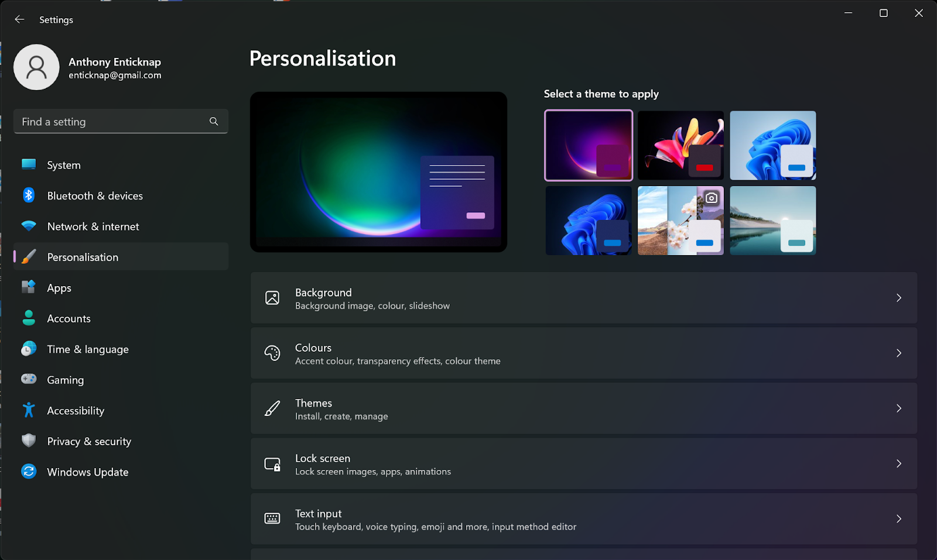Open Time & language settings
The height and width of the screenshot is (560, 937).
point(121,349)
